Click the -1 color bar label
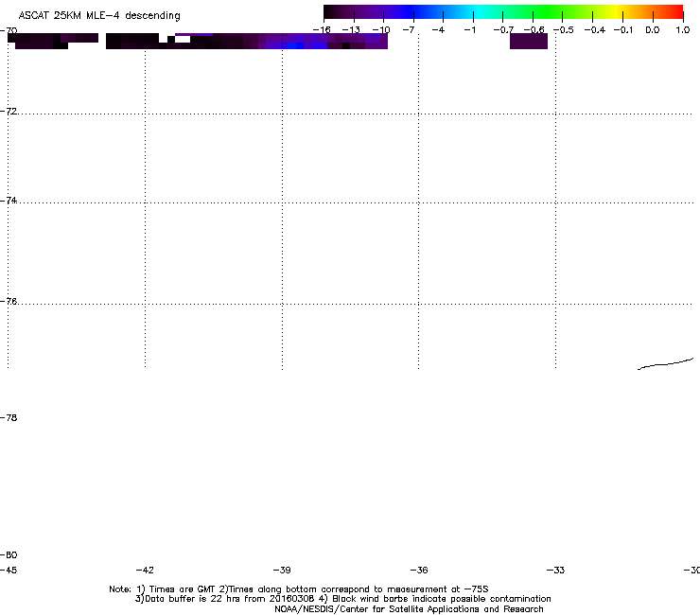The width and height of the screenshot is (700, 615). coord(469,30)
